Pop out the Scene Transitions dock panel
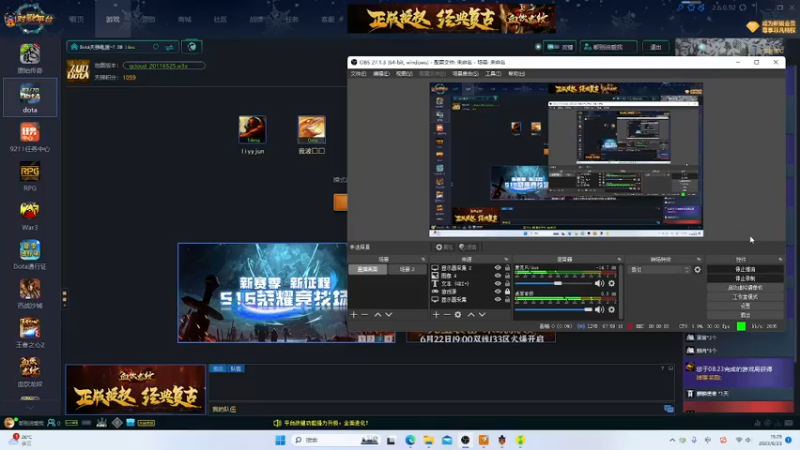This screenshot has width=800, height=450. click(698, 259)
